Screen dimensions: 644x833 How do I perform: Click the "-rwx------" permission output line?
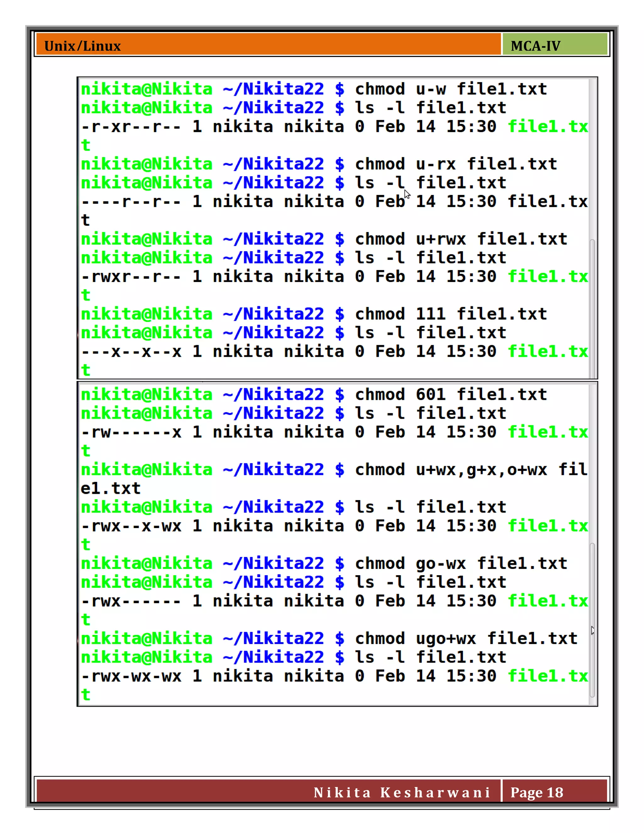[x=334, y=601]
